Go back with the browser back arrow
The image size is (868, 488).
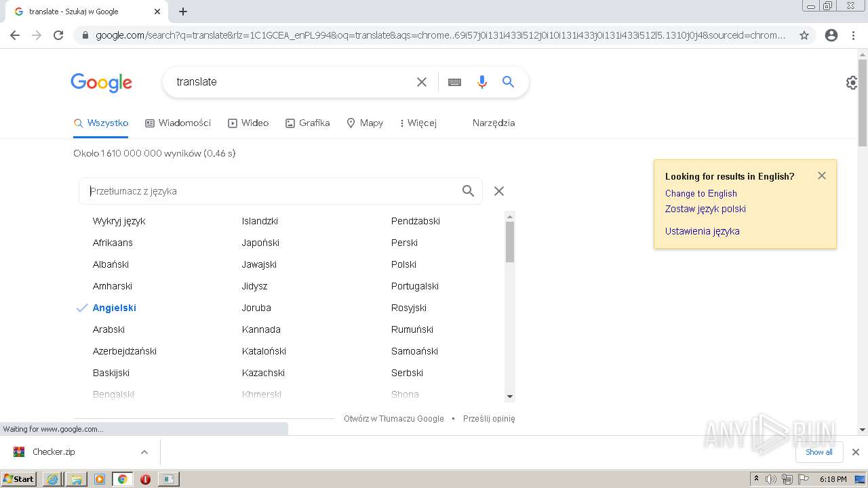pos(15,35)
